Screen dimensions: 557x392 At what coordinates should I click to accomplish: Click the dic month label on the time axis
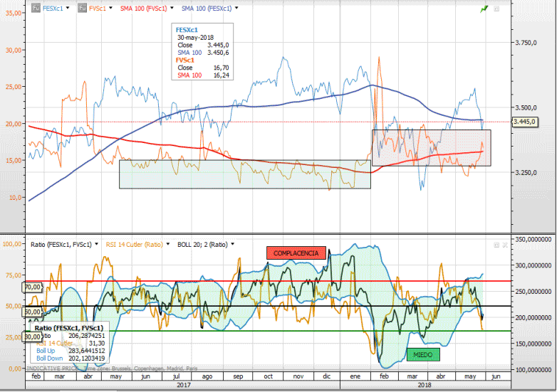click(x=326, y=376)
